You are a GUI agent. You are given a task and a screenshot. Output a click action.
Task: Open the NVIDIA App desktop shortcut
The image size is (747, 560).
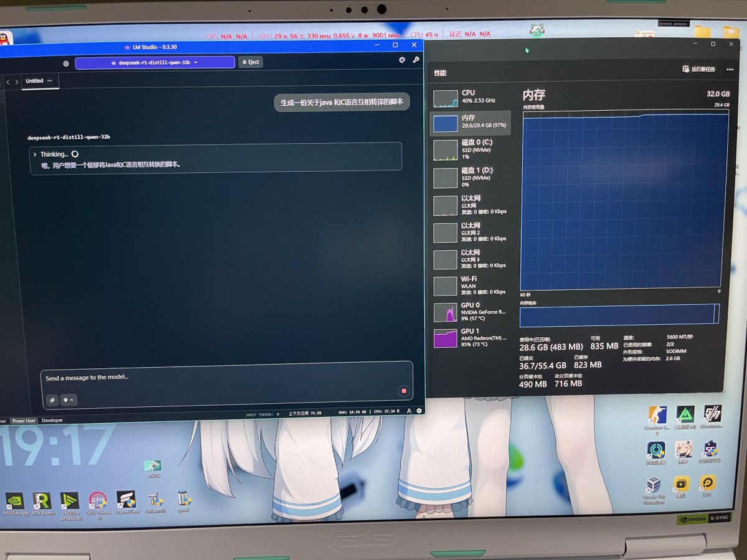tap(16, 504)
